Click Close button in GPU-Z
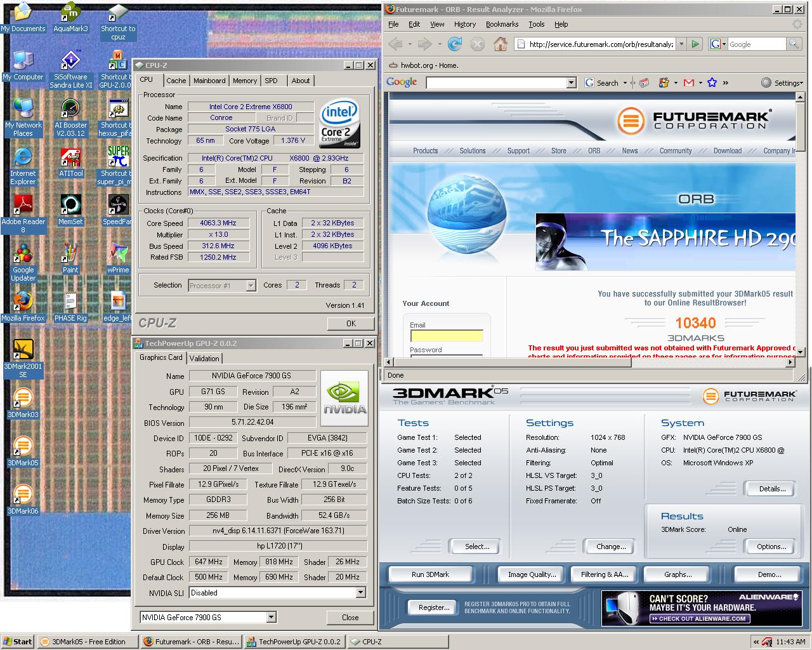Screen dimensions: 812x650 (350, 617)
